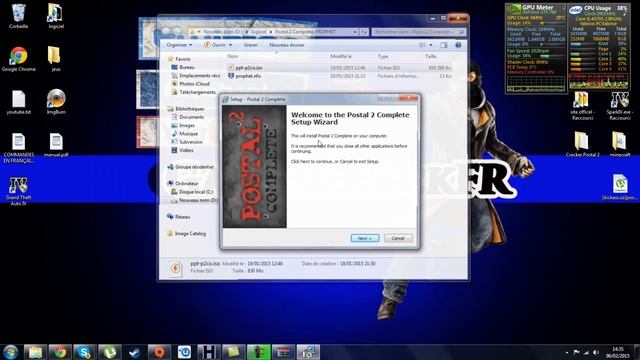This screenshot has height=360, width=640.
Task: Select the manual.pdf desktop file
Action: click(56, 145)
